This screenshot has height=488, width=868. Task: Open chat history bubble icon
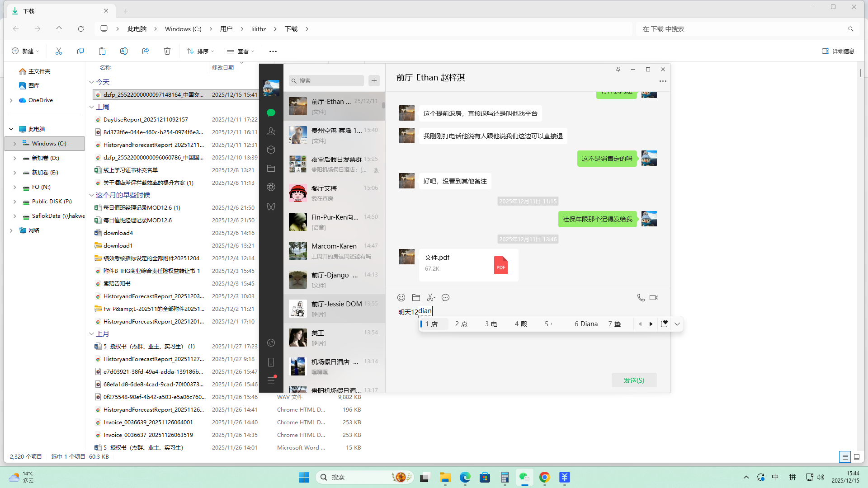pyautogui.click(x=445, y=297)
